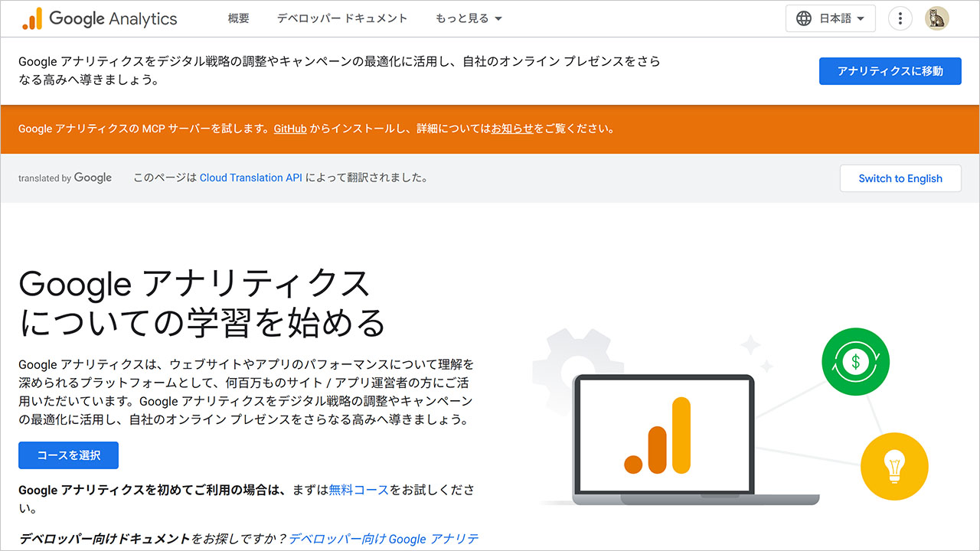Viewport: 980px width, 551px height.
Task: Click the アナリティクスに移動 button
Action: click(x=890, y=70)
